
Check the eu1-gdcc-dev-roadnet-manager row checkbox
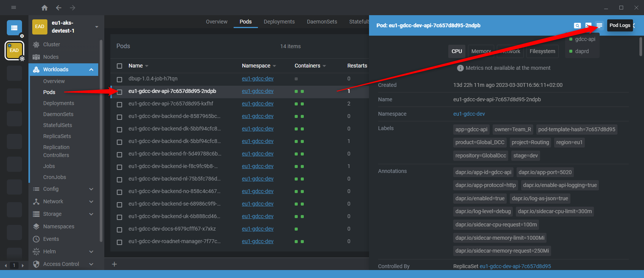[x=119, y=242]
